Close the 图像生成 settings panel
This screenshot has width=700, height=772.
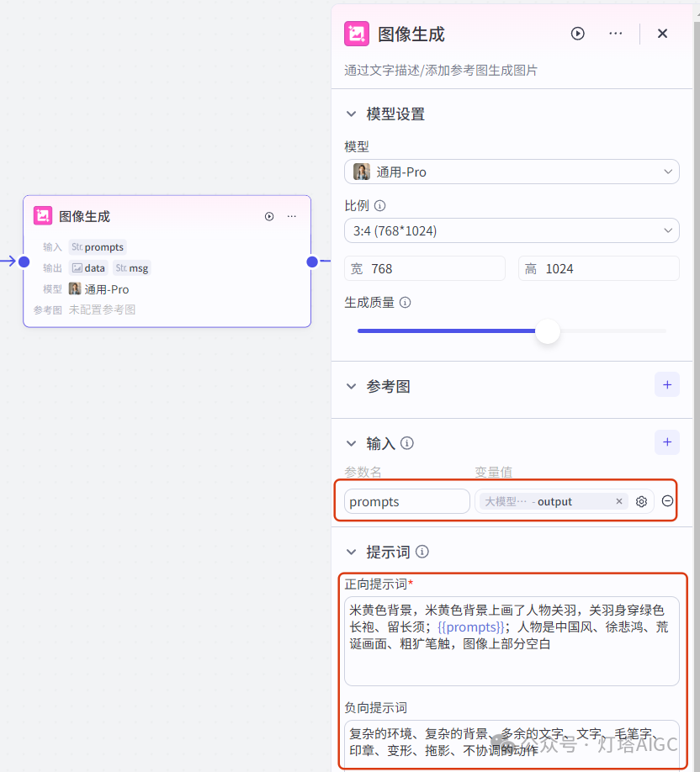[x=663, y=34]
